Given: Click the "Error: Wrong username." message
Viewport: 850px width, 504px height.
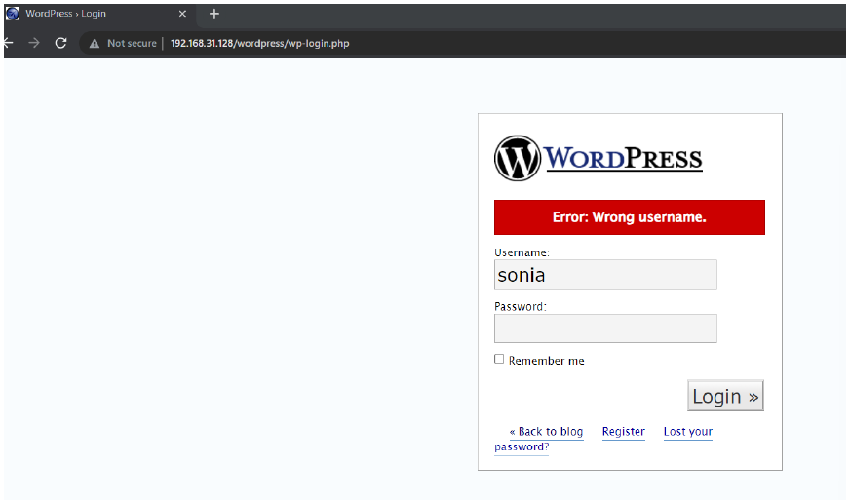Looking at the screenshot, I should (630, 217).
